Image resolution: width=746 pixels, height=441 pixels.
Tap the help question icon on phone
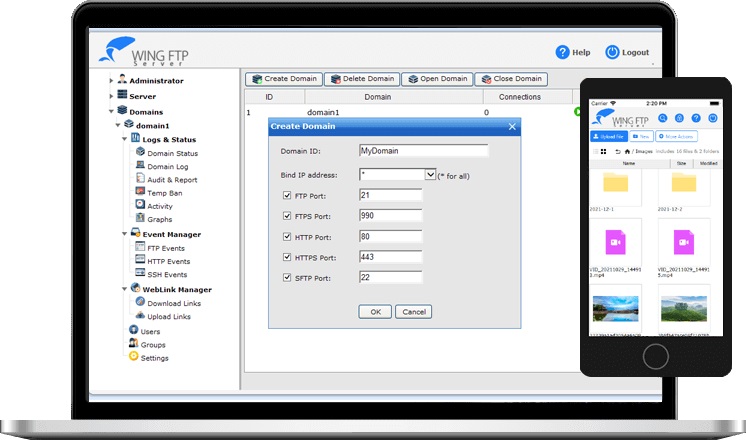pos(696,118)
